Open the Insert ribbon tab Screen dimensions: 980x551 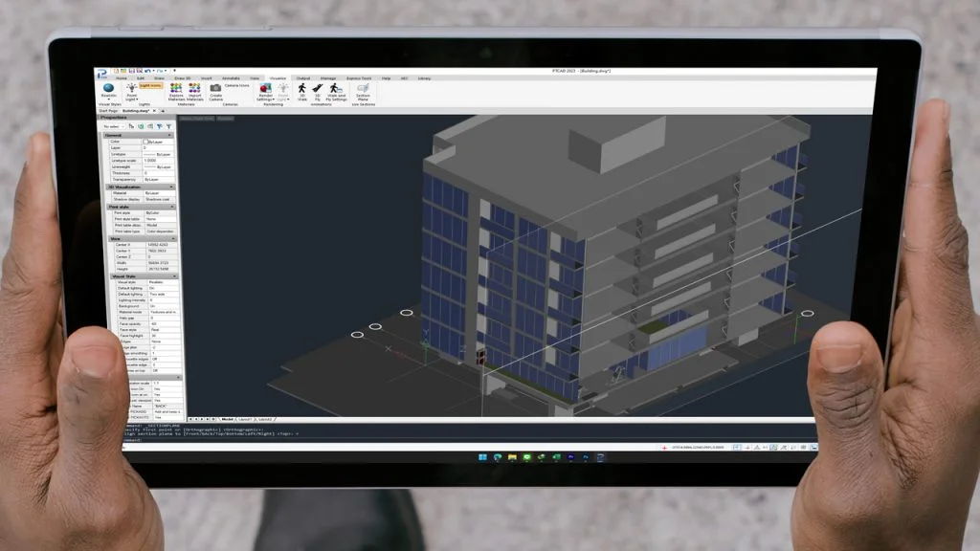point(207,78)
